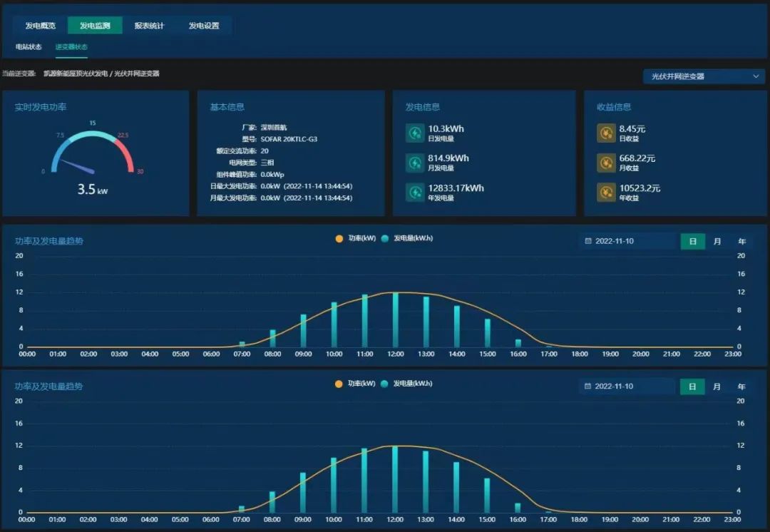Click the chevron arrow of the 光伏并网逆变器 selector

[756, 76]
